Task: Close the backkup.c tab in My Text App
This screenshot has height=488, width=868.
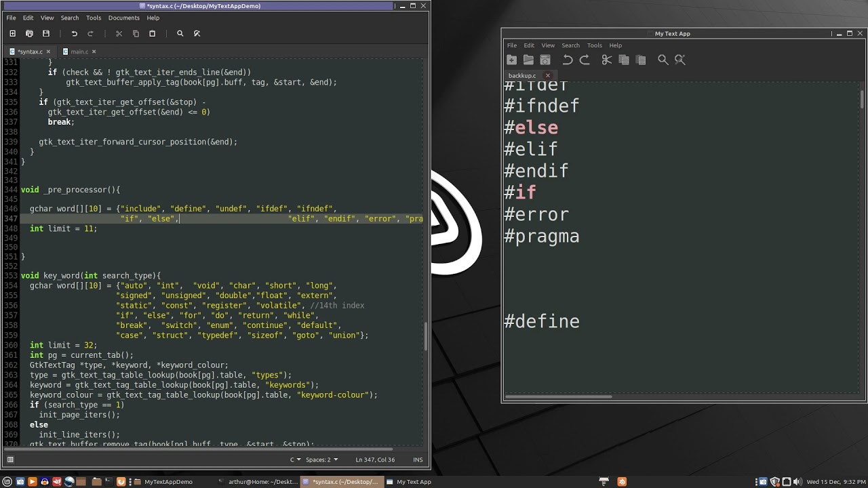Action: click(548, 75)
